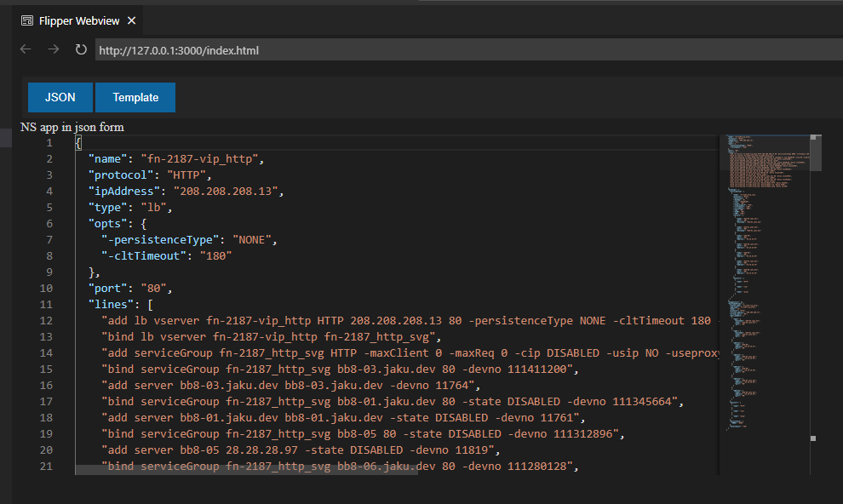The image size is (843, 504).
Task: Click the "NS app in json form" heading
Action: tap(72, 127)
